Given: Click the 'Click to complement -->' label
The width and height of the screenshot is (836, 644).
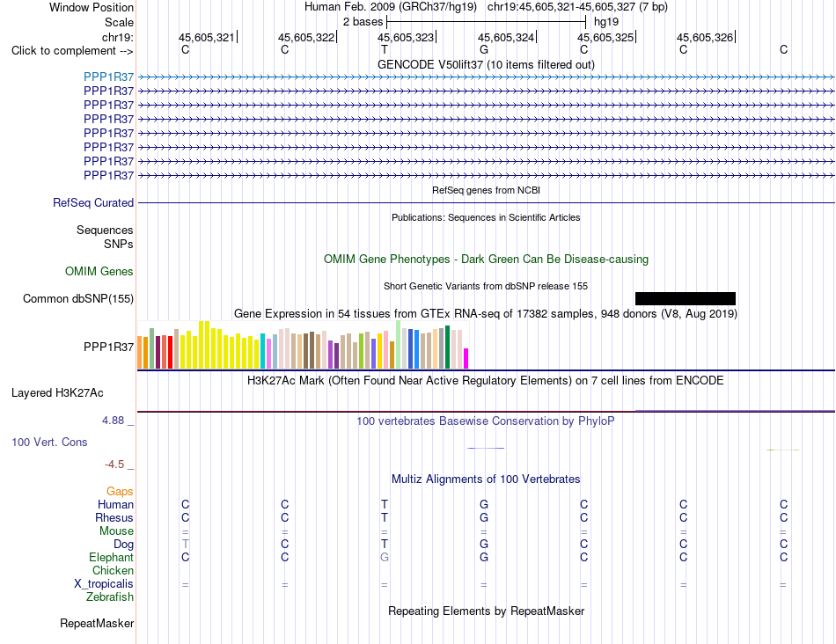Looking at the screenshot, I should click(x=72, y=51).
